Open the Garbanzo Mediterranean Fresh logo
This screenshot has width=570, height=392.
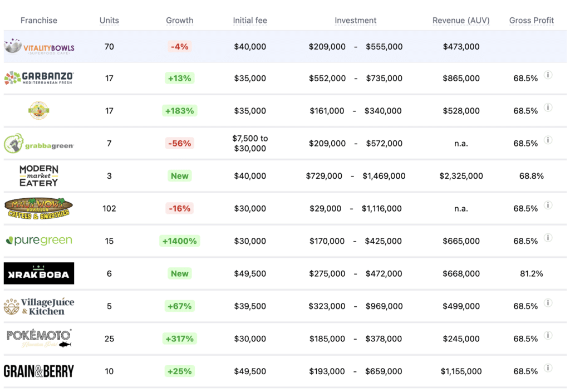[x=39, y=78]
